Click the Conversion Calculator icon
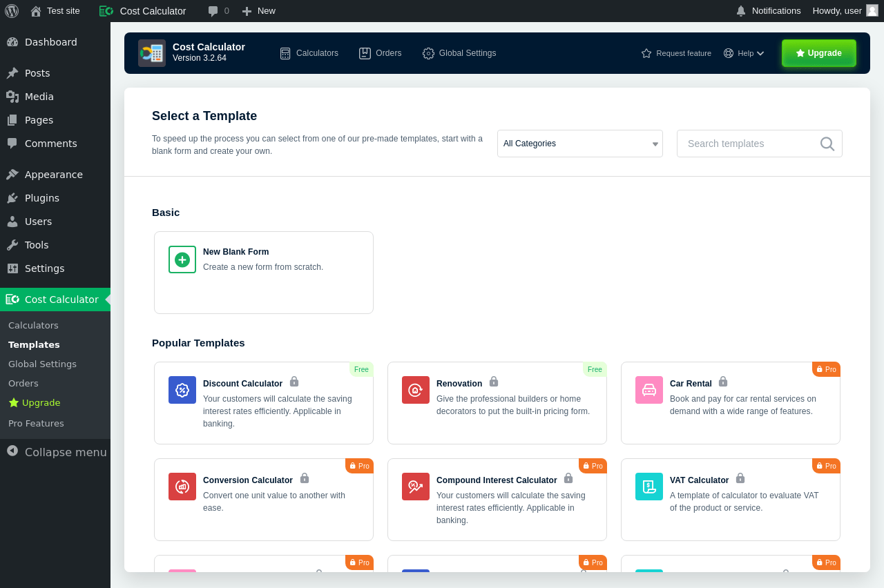This screenshot has width=884, height=588. 182,487
